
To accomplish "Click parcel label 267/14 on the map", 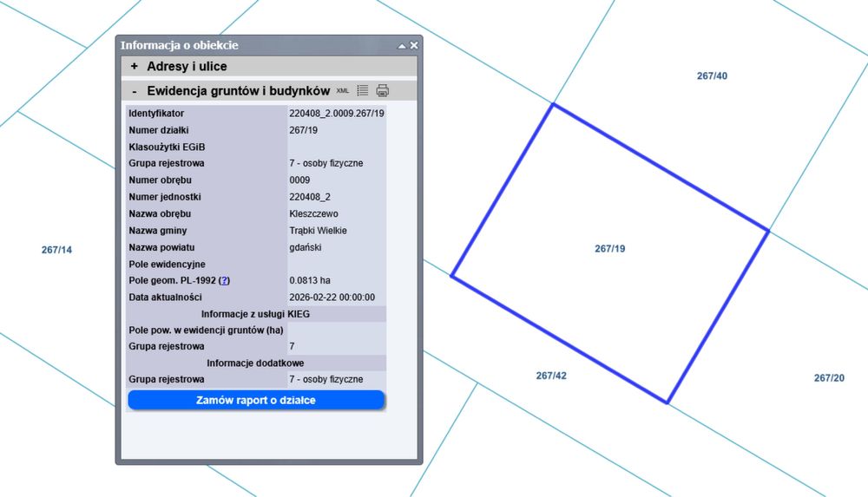I will coord(56,250).
